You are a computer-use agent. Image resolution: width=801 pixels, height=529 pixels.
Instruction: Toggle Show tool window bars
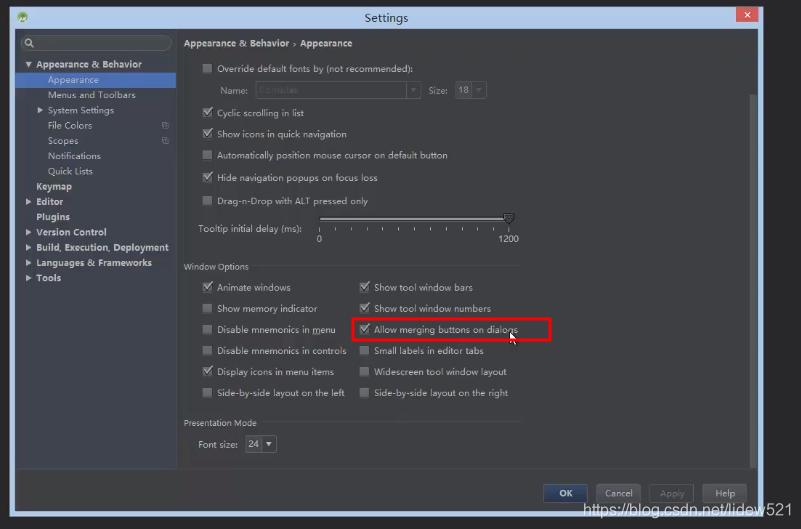click(364, 287)
